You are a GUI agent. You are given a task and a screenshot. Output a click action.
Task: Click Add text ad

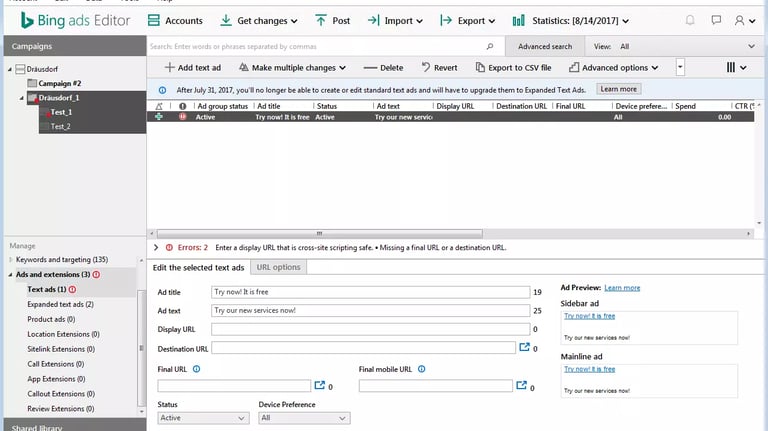192,68
